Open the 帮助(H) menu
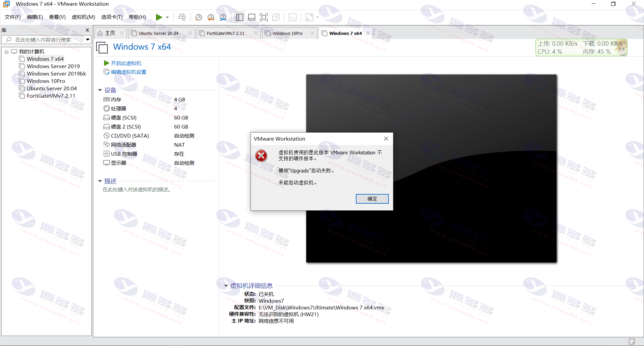This screenshot has width=644, height=346. tap(138, 17)
